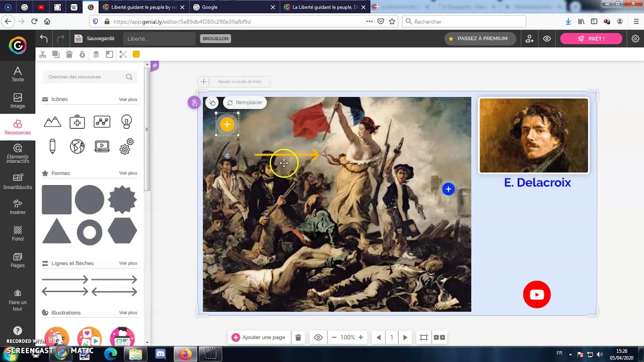
Task: Edit the creation title field
Action: [159, 39]
